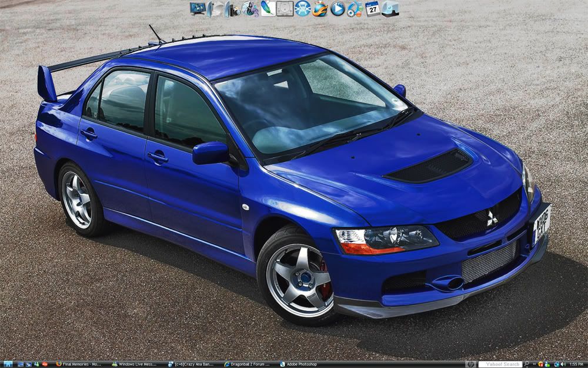Viewport: 588px width, 368px height.
Task: Click the music note iTunes-style dock icon
Action: coord(250,8)
